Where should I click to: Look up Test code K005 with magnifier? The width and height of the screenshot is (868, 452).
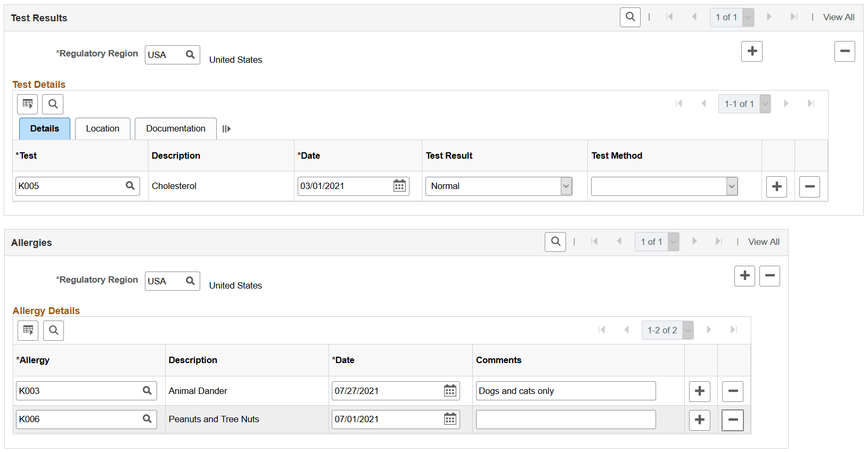(x=130, y=186)
